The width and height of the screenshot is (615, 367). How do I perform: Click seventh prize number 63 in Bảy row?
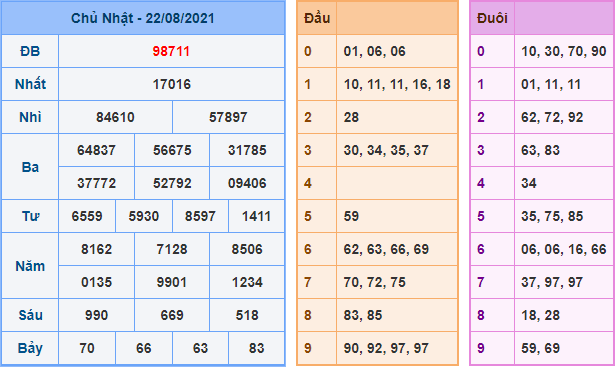[x=200, y=348]
